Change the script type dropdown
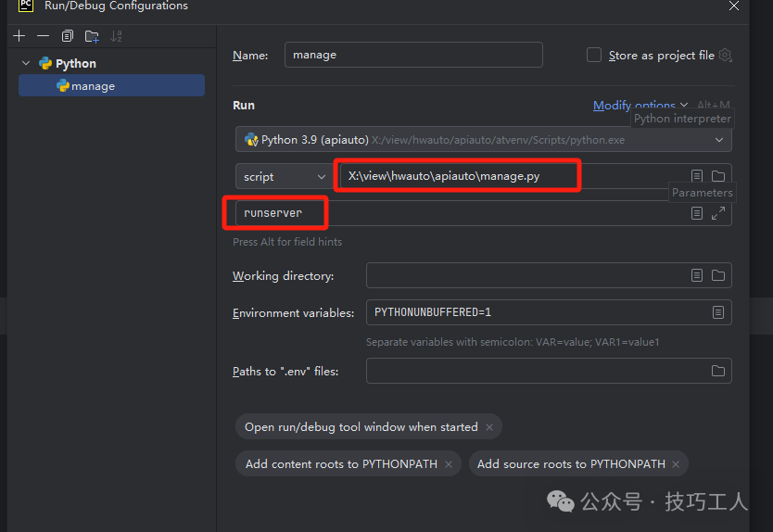The width and height of the screenshot is (773, 532). [x=285, y=176]
